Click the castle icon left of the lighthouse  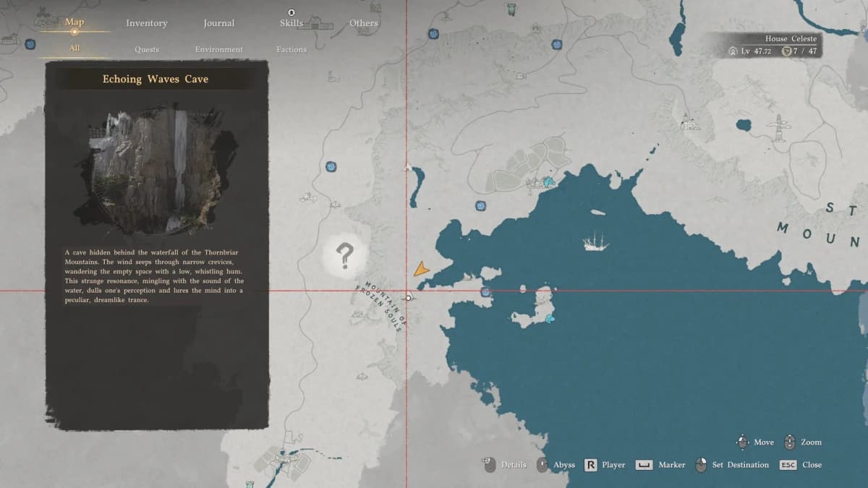(x=690, y=123)
